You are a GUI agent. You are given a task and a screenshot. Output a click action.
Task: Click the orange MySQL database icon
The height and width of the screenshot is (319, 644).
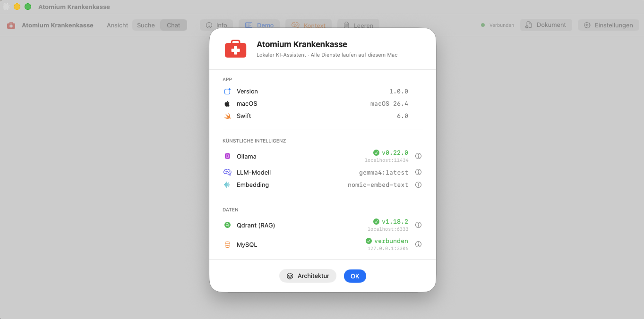(x=227, y=245)
